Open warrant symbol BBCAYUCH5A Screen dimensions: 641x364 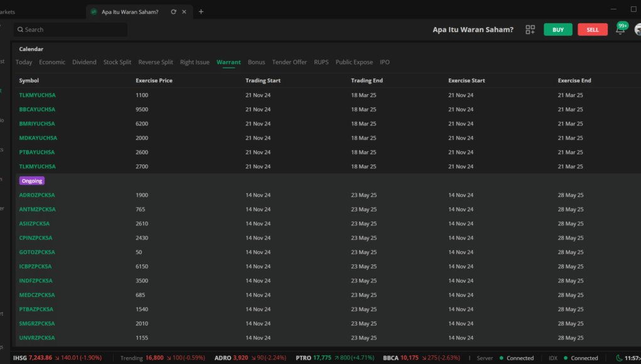coord(37,109)
